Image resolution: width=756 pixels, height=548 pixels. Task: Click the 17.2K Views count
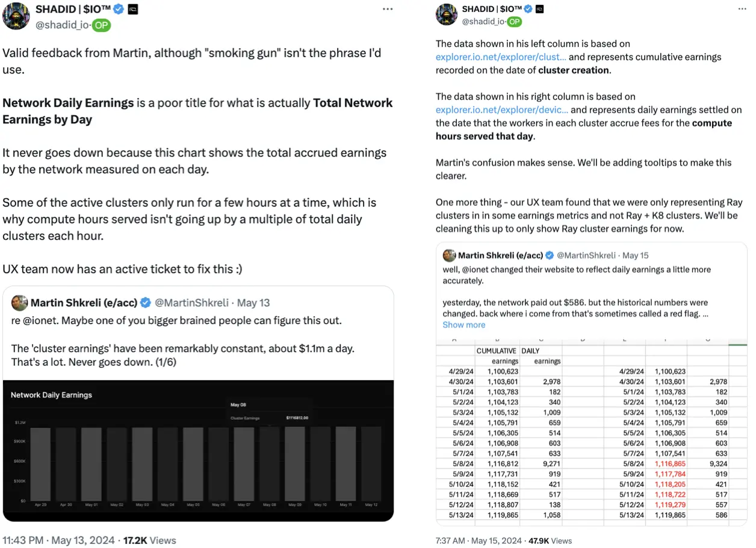(150, 540)
